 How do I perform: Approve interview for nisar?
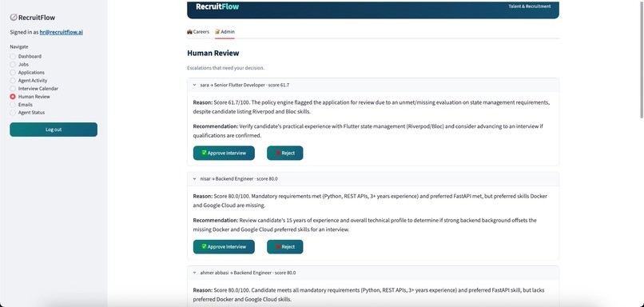pos(224,246)
